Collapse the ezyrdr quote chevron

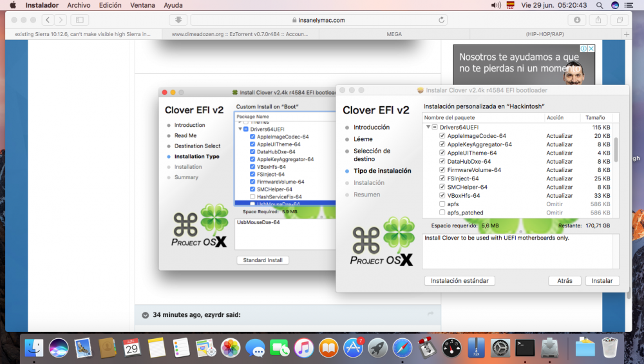point(145,315)
